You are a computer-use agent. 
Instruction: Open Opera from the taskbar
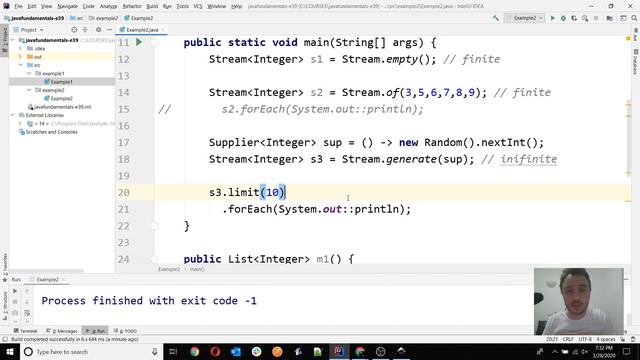coord(215,351)
